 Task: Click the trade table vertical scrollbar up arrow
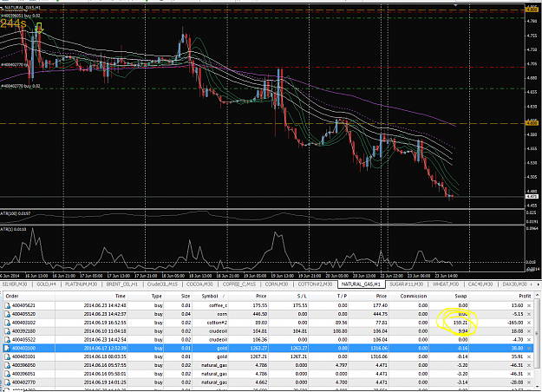coord(537,295)
